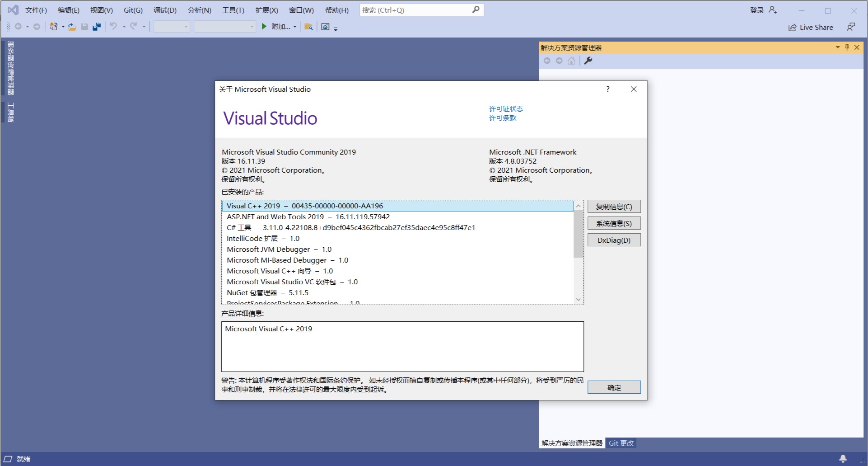Image resolution: width=868 pixels, height=466 pixels.
Task: Click the Navigate Forward icon
Action: 37,27
